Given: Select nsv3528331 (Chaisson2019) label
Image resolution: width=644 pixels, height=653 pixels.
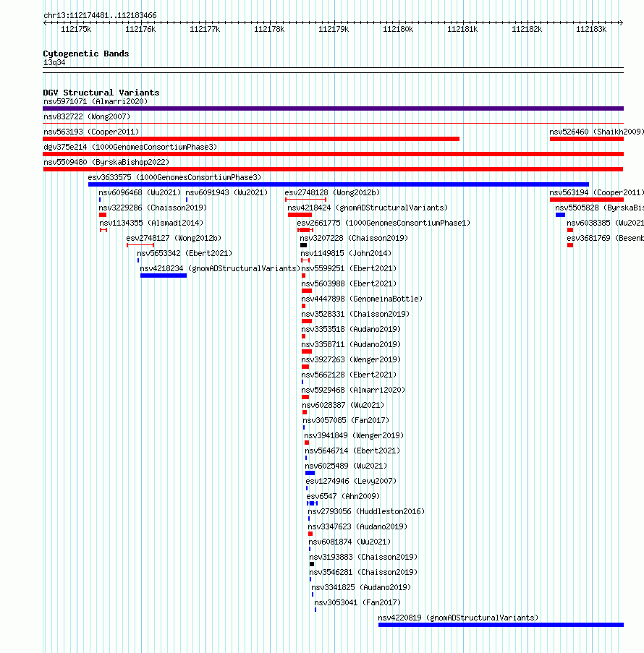Looking at the screenshot, I should click(x=355, y=314).
